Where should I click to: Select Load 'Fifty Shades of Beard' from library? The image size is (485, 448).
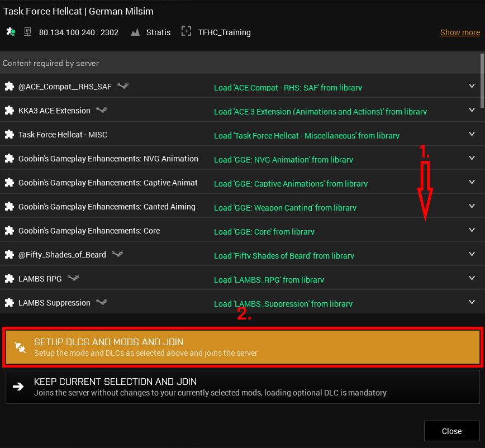tap(284, 256)
